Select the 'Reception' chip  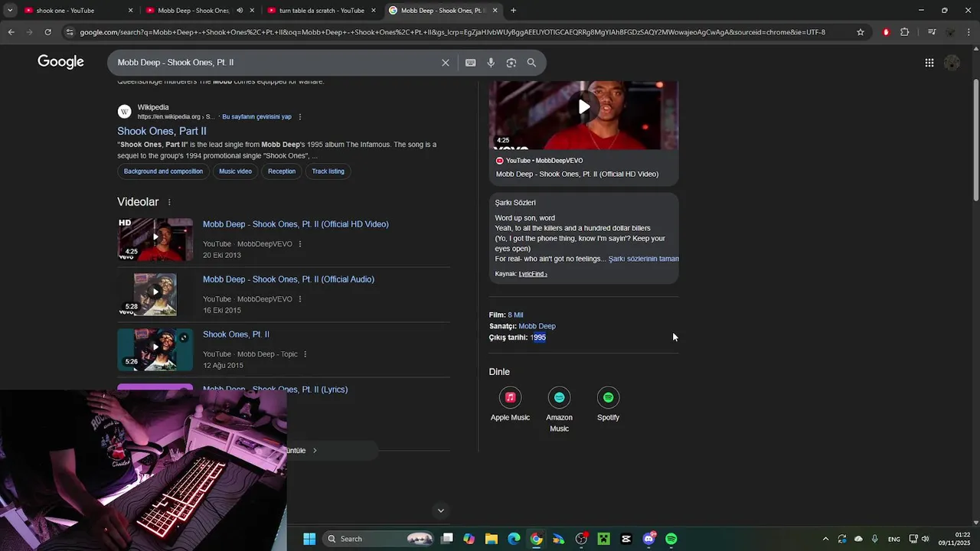click(282, 171)
